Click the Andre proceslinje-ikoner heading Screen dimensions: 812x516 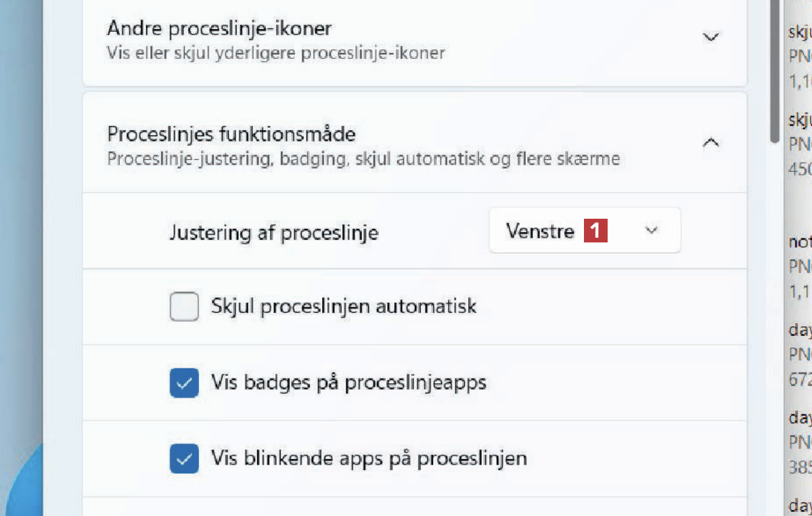tap(219, 29)
